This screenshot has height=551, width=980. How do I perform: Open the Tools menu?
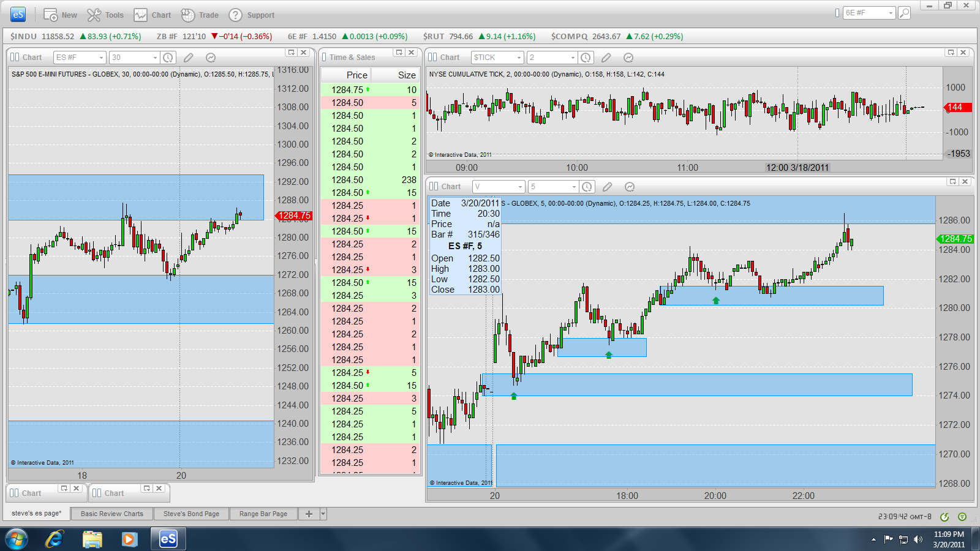105,15
